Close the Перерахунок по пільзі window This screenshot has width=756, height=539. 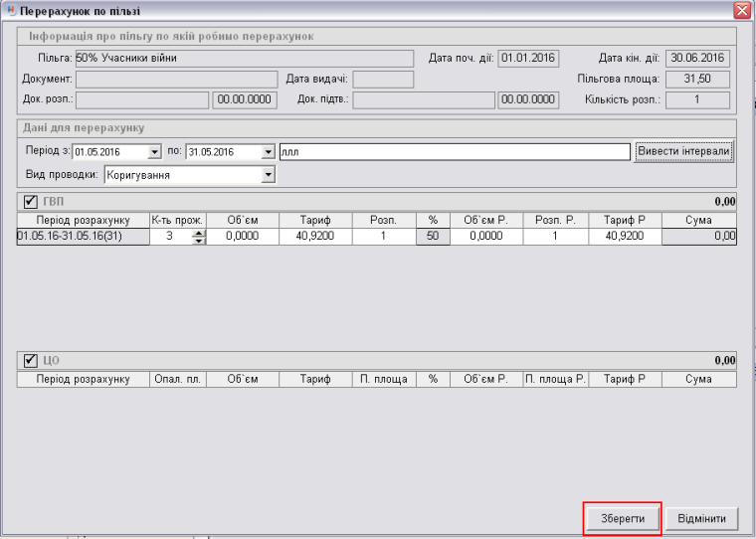[741, 11]
